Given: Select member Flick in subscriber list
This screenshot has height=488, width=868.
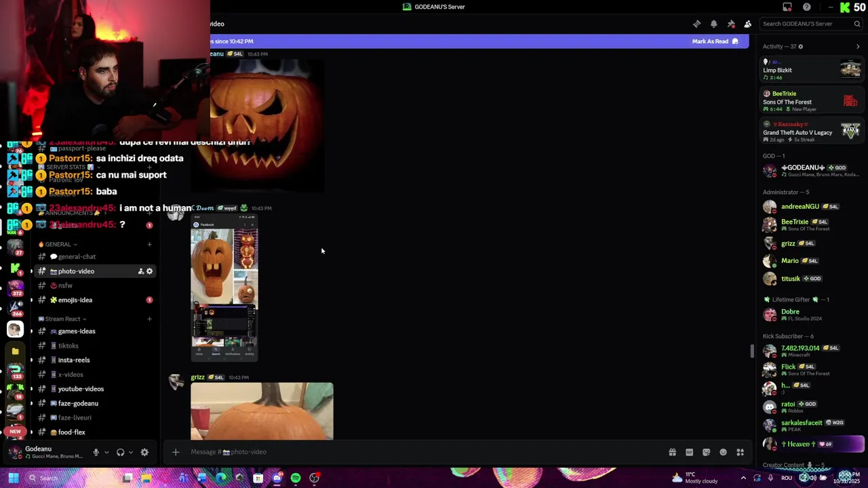Looking at the screenshot, I should coord(810,369).
